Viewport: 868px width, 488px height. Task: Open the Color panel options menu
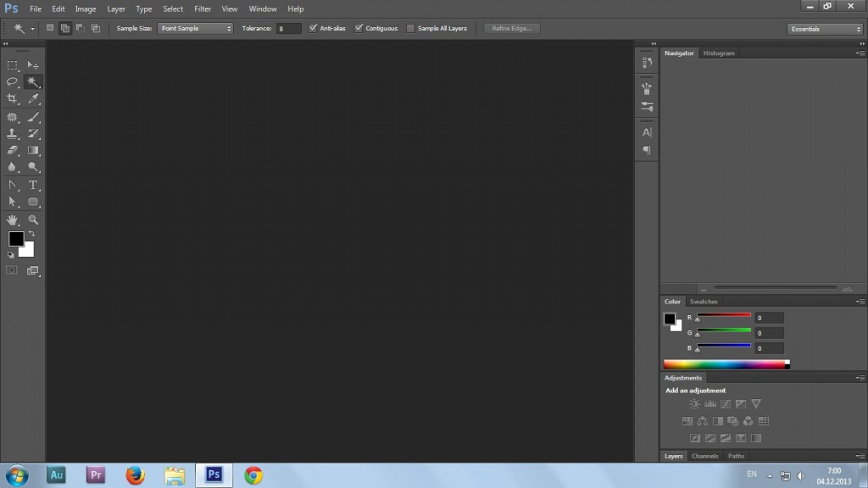[860, 302]
